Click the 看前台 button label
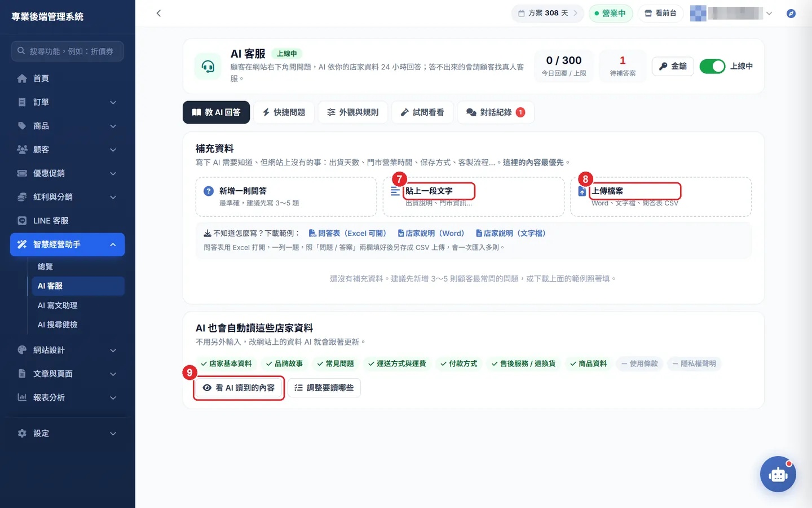812x508 pixels. (666, 13)
